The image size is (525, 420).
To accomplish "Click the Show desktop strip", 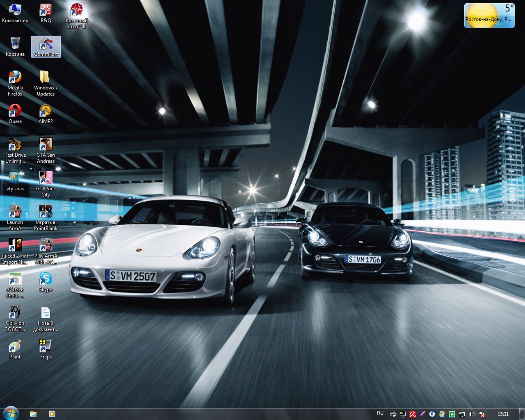I will pos(522,414).
